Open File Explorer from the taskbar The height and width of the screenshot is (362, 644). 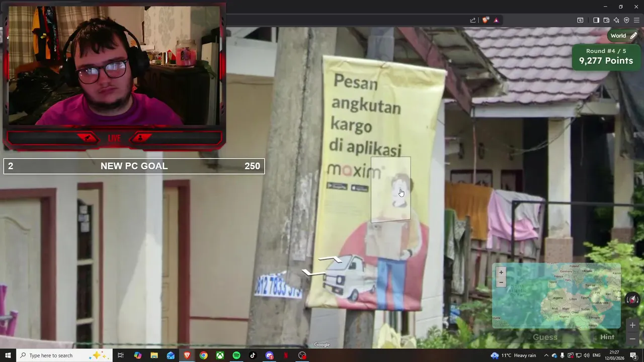pos(154,355)
